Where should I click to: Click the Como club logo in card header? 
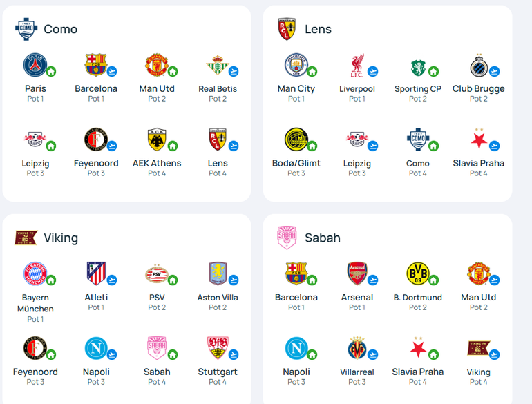26,29
